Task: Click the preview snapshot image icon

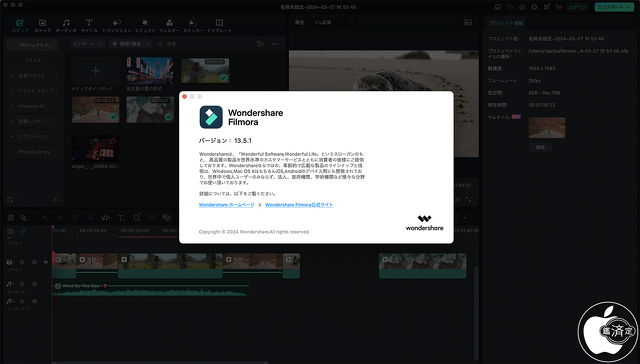Action: 468,22
